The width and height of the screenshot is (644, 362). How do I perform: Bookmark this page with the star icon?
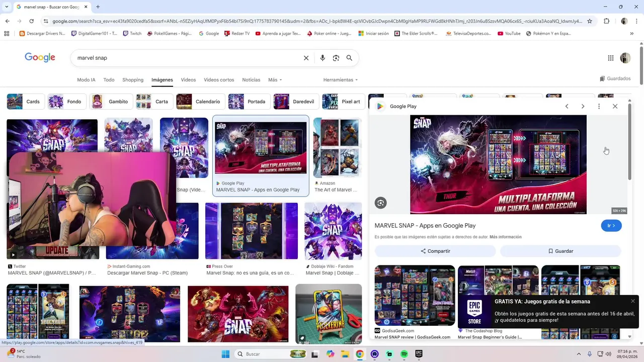coord(590,21)
